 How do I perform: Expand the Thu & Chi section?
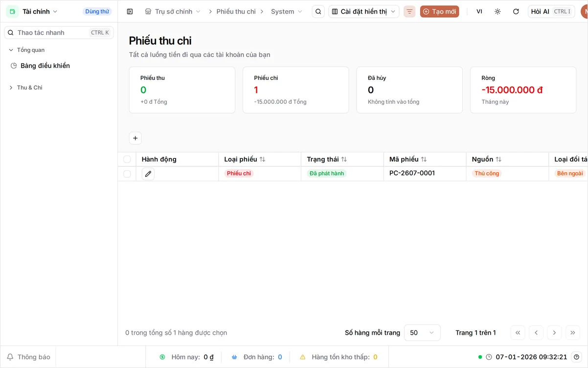click(x=29, y=88)
